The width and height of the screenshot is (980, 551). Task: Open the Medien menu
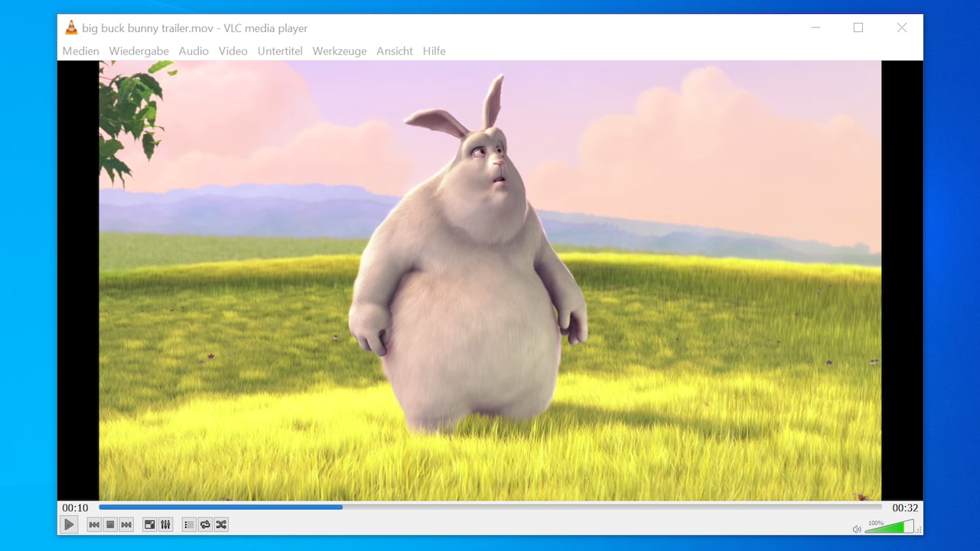point(80,51)
